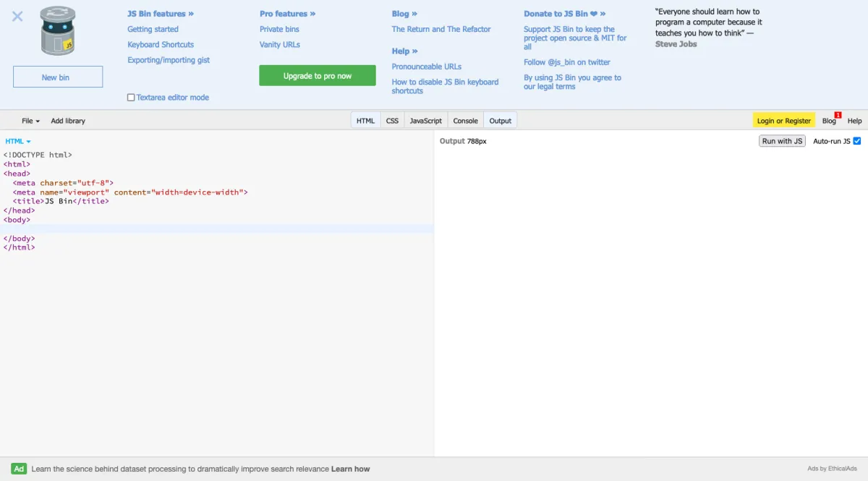Click the red Blog notification badge
Viewport: 868px width, 481px height.
point(838,115)
